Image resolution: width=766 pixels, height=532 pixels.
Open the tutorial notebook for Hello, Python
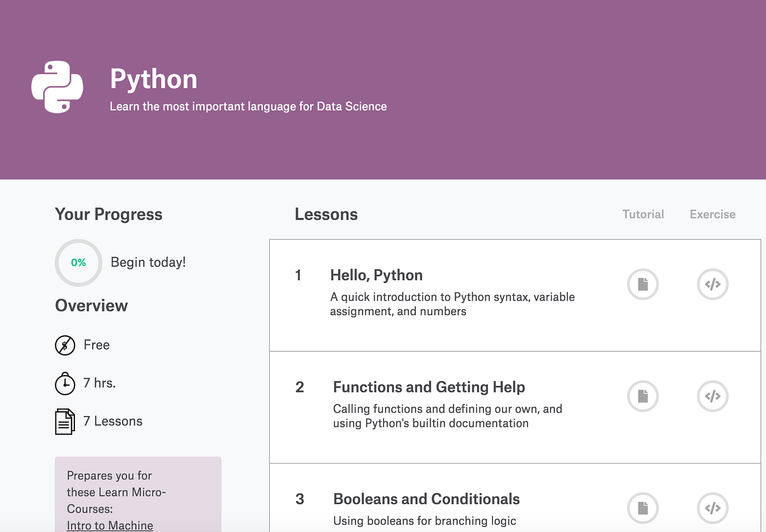(x=642, y=284)
